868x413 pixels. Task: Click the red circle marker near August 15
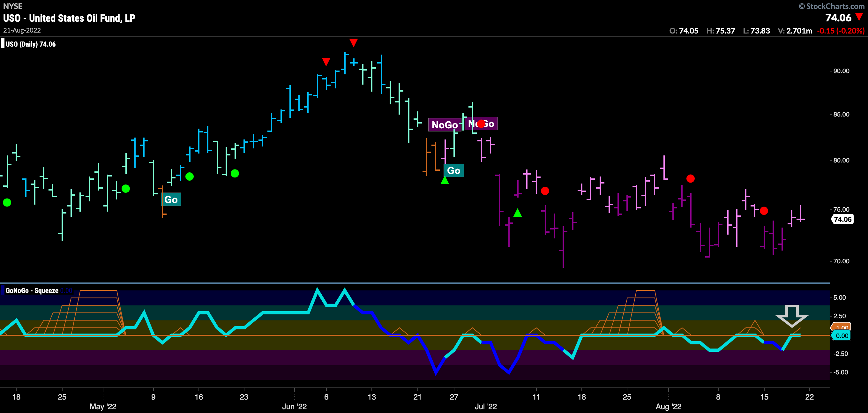pyautogui.click(x=764, y=211)
